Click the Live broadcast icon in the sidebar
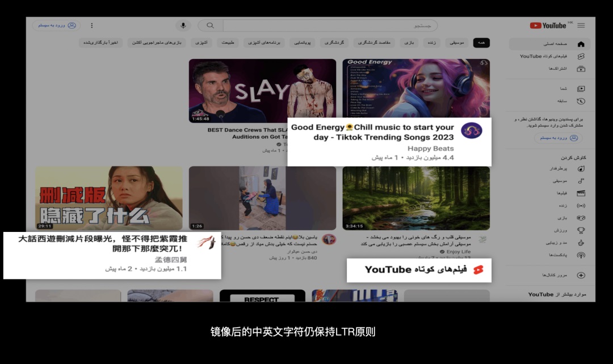613x364 pixels. (x=580, y=205)
